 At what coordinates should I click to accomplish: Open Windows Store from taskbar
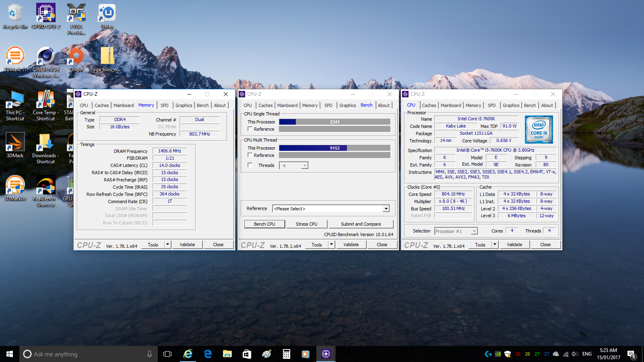(247, 354)
